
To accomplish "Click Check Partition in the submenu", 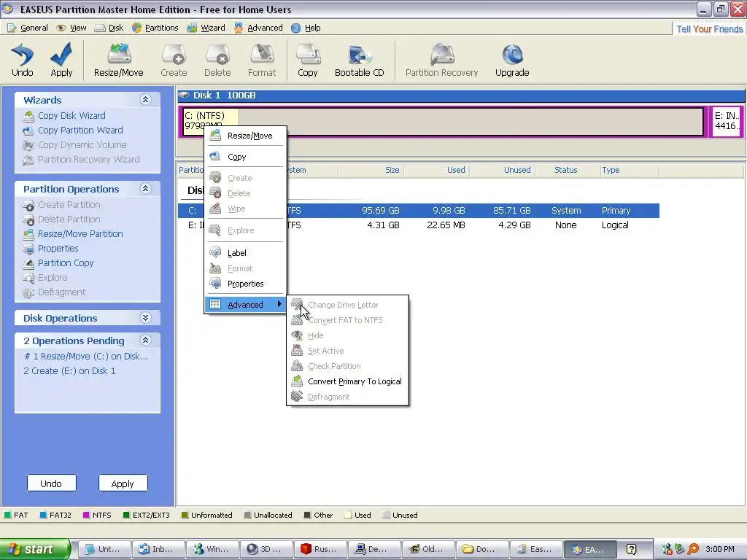I will pyautogui.click(x=347, y=366).
